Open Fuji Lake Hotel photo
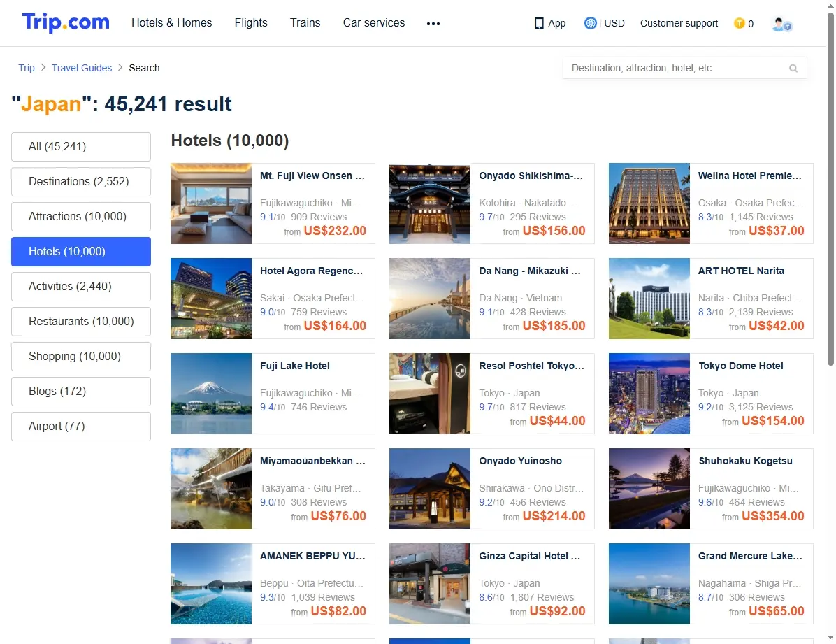This screenshot has height=644, width=836. coord(211,393)
